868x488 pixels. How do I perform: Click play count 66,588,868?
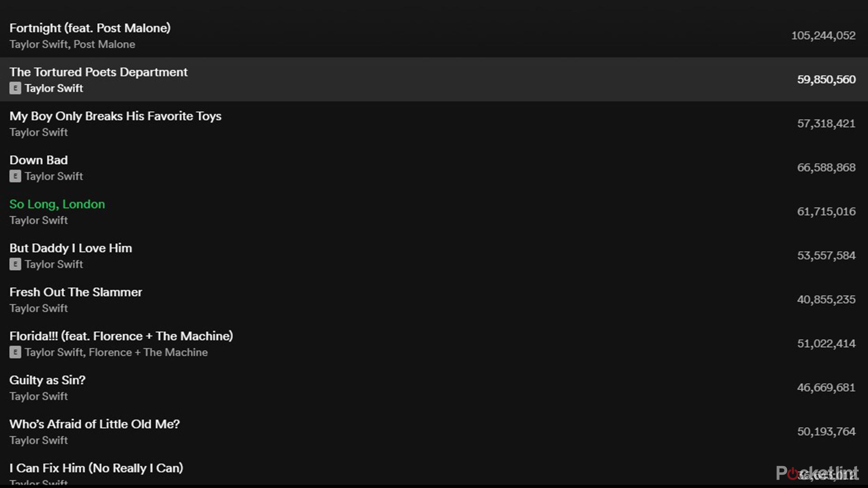point(826,168)
